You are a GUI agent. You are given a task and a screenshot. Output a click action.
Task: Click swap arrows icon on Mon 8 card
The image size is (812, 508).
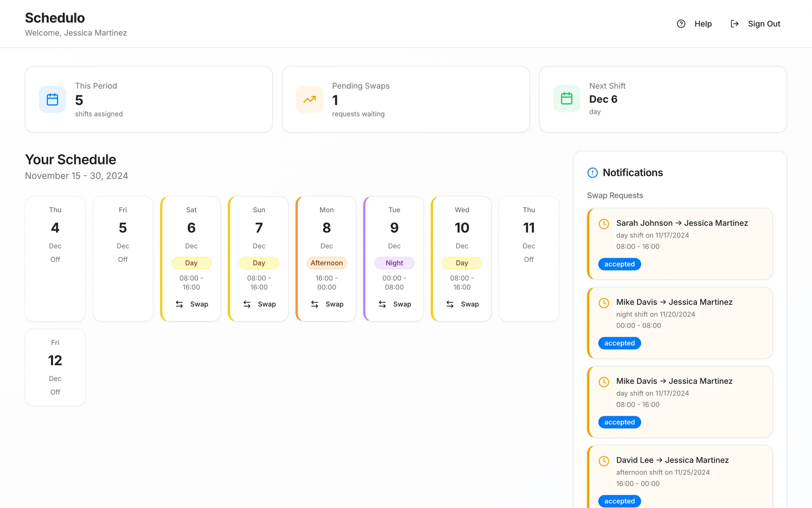click(314, 304)
